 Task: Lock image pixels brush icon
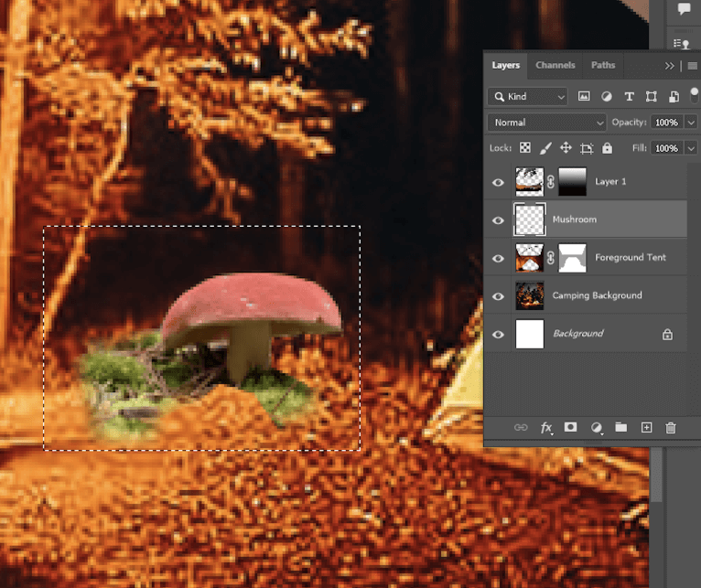point(545,148)
